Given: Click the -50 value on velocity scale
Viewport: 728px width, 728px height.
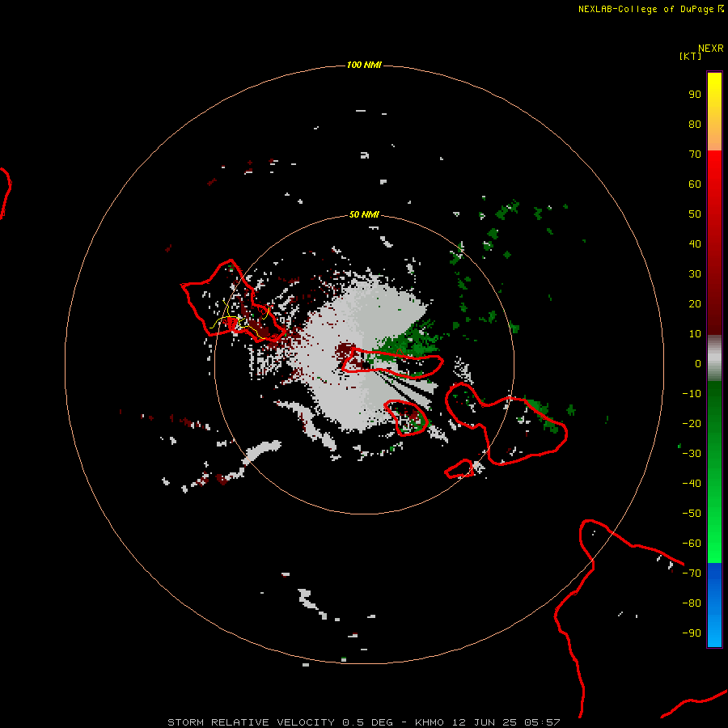Looking at the screenshot, I should click(x=692, y=514).
